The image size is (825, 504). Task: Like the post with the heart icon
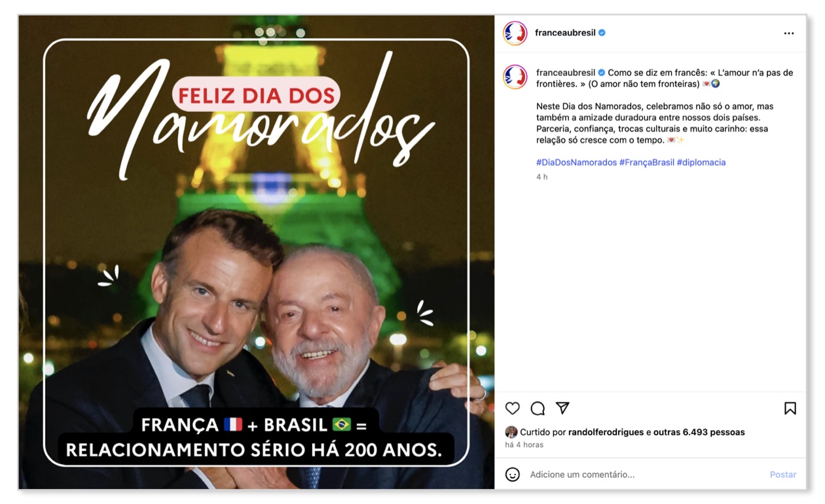click(513, 408)
